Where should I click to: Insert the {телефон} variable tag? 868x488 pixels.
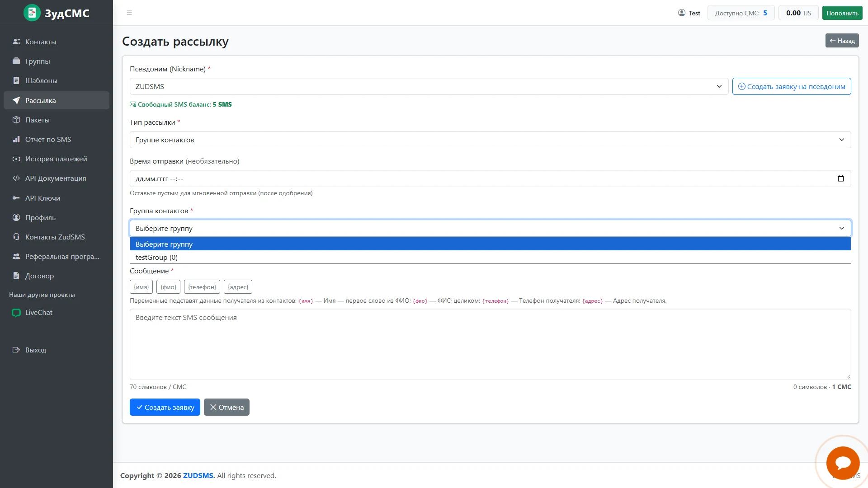click(202, 287)
